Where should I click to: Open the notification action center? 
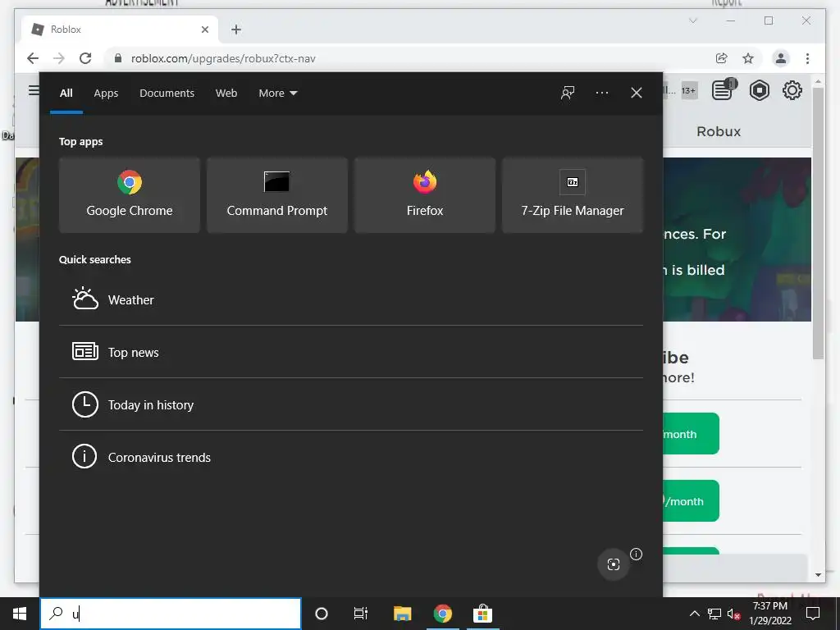click(813, 614)
